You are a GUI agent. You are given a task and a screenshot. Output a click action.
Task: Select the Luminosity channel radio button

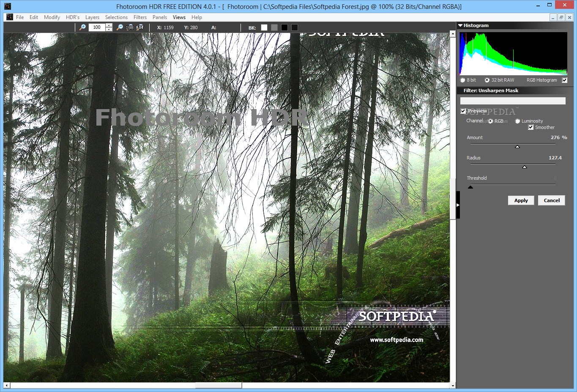point(517,121)
